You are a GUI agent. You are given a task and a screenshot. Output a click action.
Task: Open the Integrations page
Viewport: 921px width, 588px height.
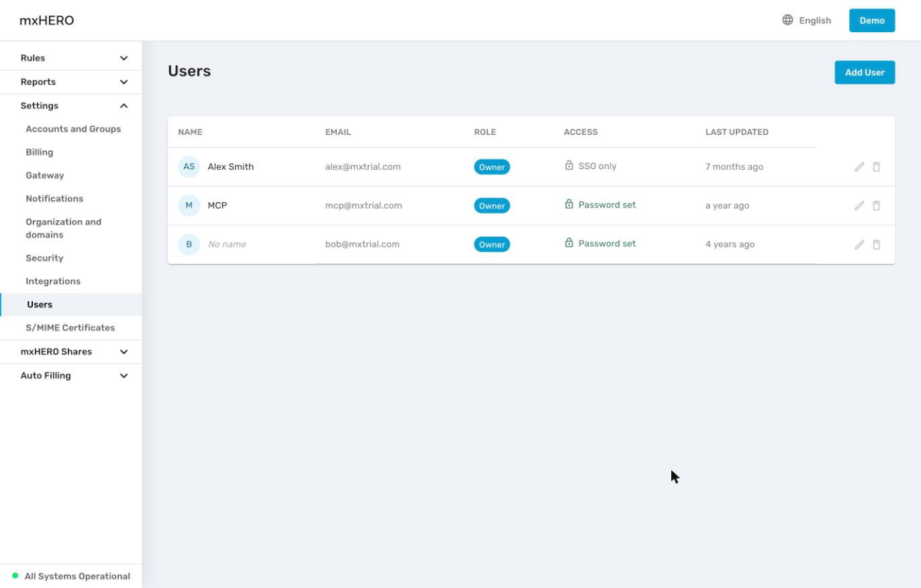tap(53, 281)
